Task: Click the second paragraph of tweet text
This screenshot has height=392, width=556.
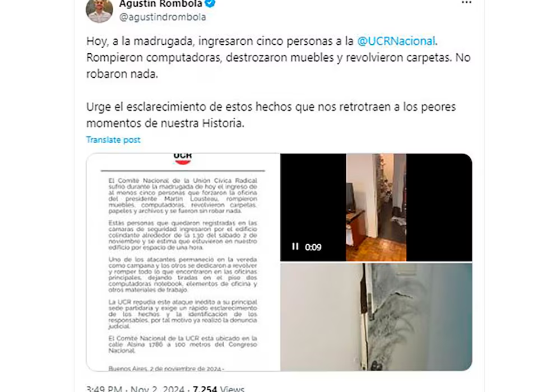Action: pos(271,115)
